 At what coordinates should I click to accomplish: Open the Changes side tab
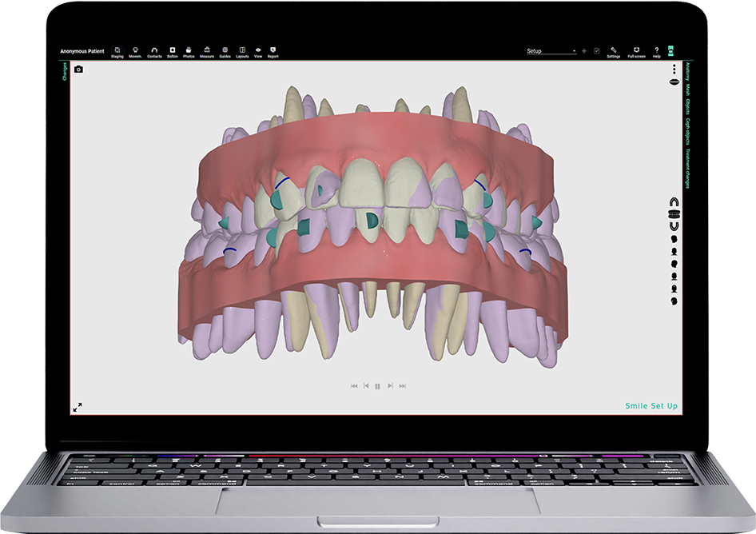click(x=65, y=72)
